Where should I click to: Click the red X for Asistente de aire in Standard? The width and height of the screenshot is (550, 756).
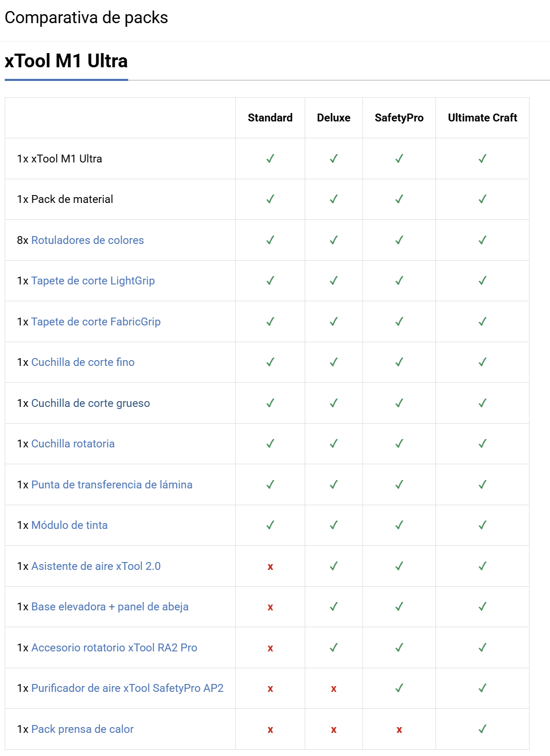[x=270, y=567]
